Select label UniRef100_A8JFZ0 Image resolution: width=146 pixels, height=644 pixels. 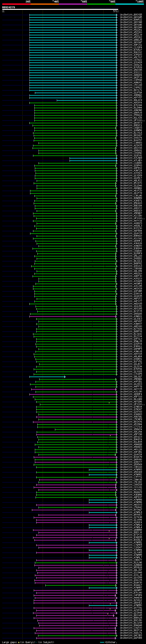131,191
